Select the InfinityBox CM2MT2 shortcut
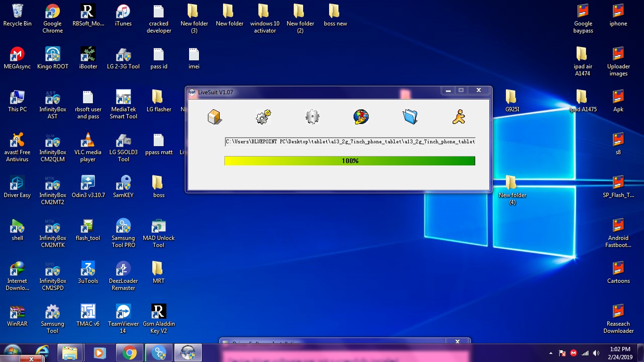The height and width of the screenshot is (362, 644). (52, 190)
